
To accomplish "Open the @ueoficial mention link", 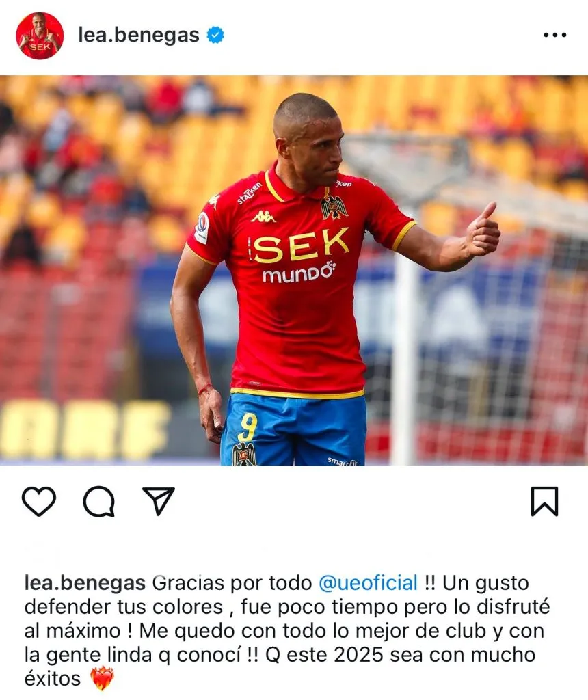I will [x=369, y=582].
